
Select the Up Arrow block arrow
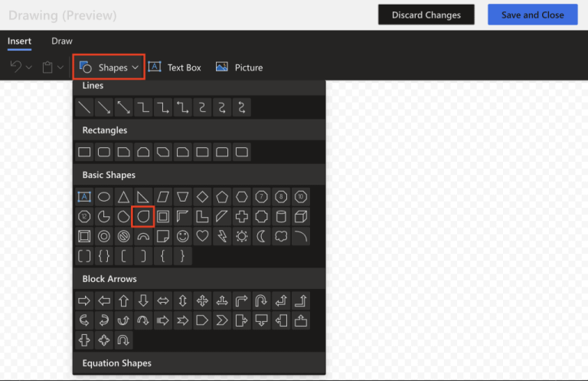pos(124,301)
